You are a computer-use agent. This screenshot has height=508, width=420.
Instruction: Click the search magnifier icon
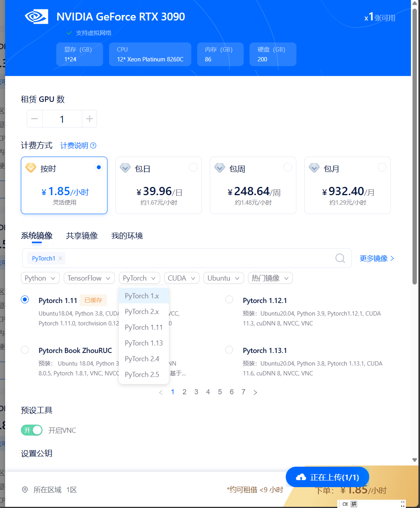point(340,258)
